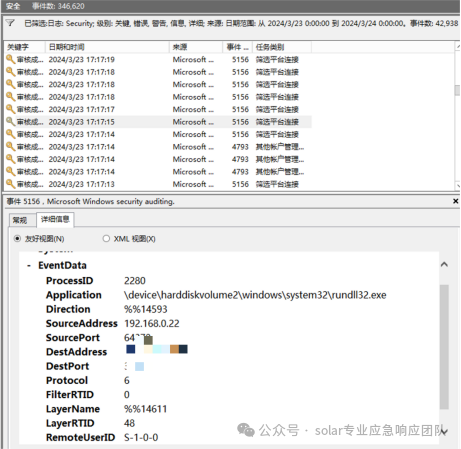Image resolution: width=461 pixels, height=449 pixels.
Task: Select the friendly view radio button
Action: click(x=17, y=239)
